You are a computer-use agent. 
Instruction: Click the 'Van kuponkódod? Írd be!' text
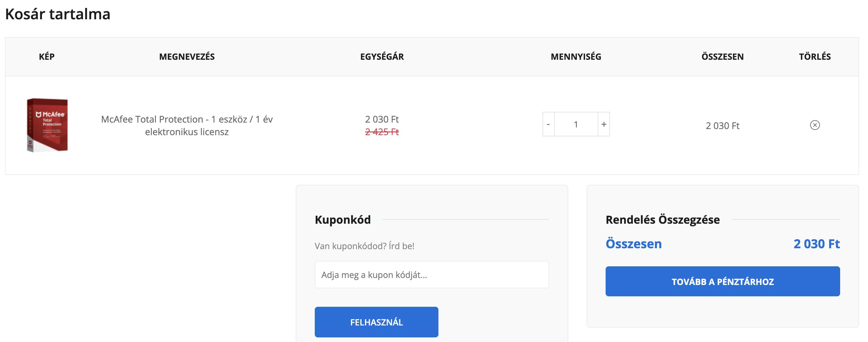(x=364, y=246)
